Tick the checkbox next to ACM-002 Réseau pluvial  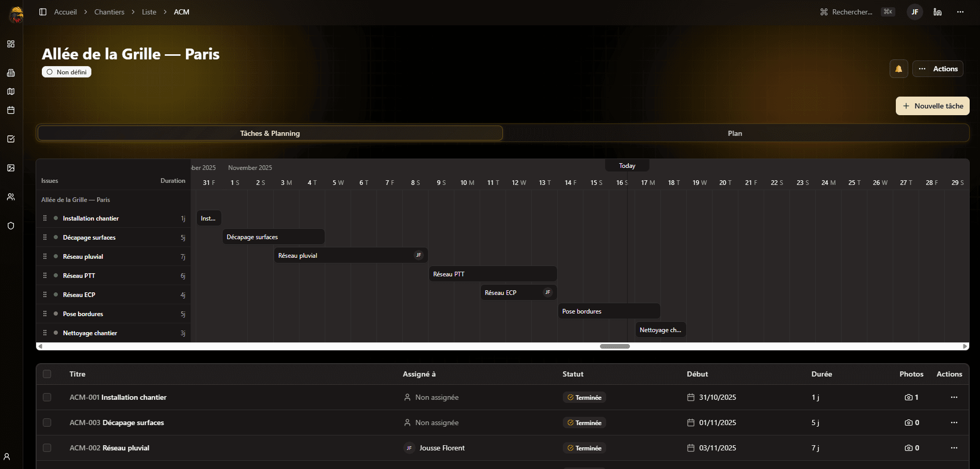47,448
